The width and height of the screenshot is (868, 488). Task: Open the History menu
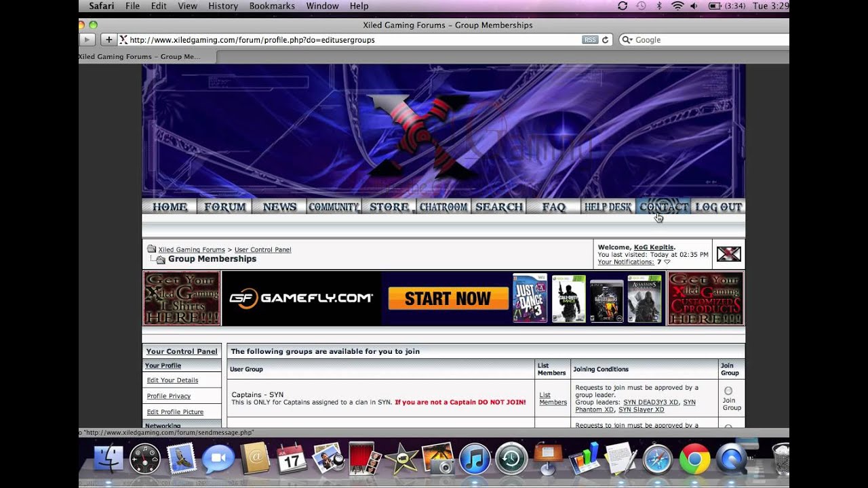coord(223,6)
